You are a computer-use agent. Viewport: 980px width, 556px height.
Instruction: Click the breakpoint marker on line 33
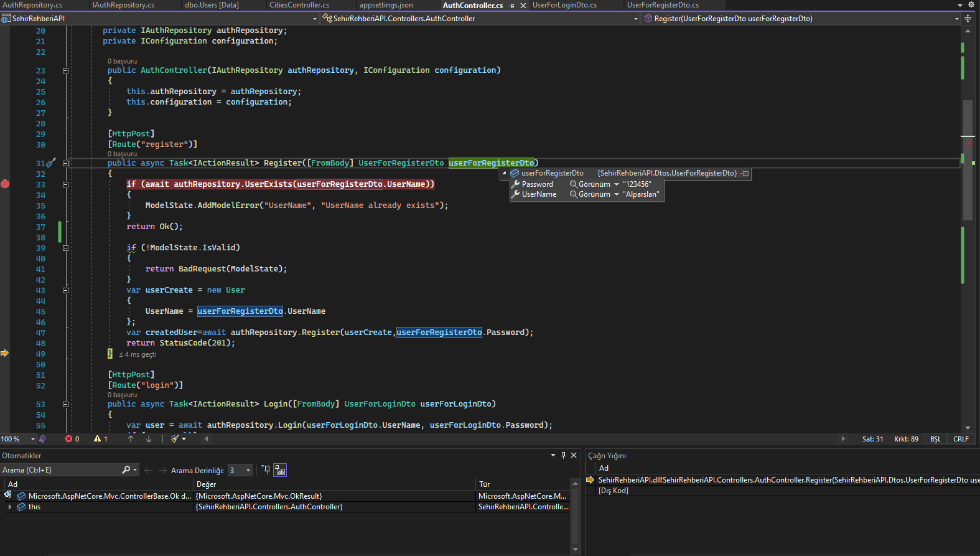point(5,184)
